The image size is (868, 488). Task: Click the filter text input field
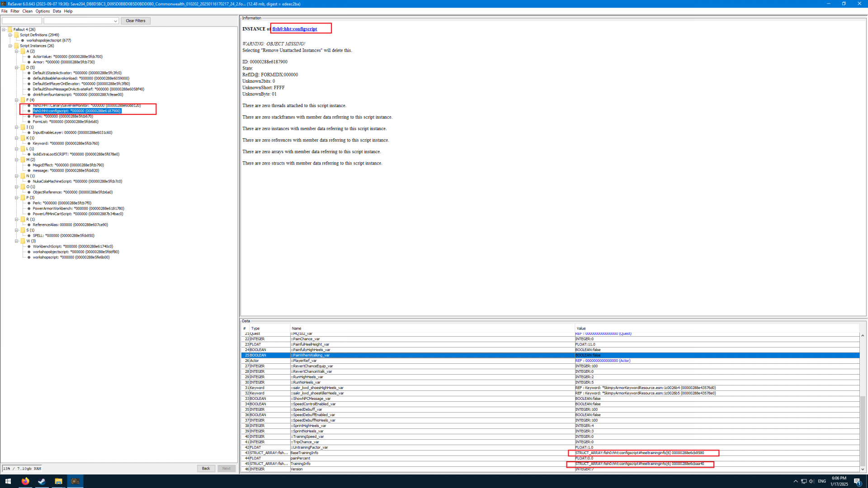point(22,21)
